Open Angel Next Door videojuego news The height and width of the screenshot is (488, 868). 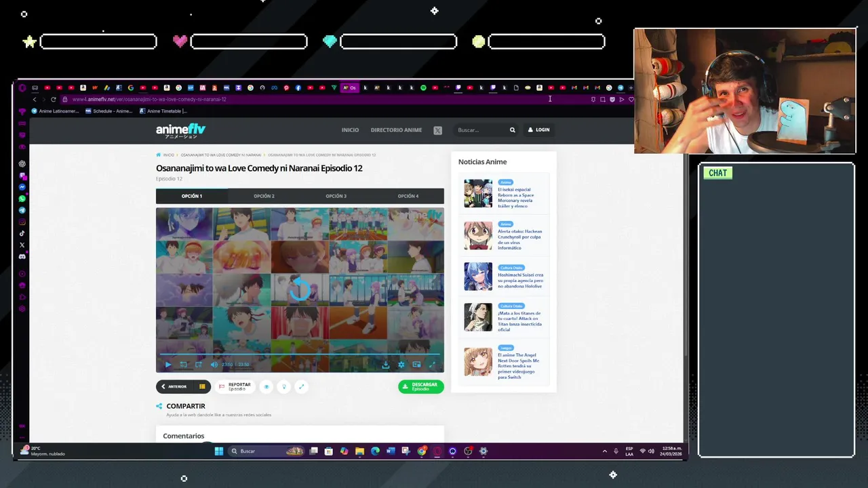coord(520,365)
